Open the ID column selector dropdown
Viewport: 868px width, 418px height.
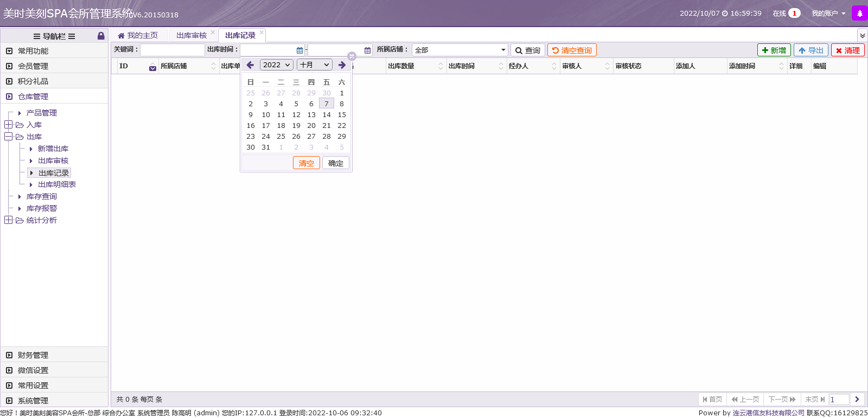tap(152, 67)
